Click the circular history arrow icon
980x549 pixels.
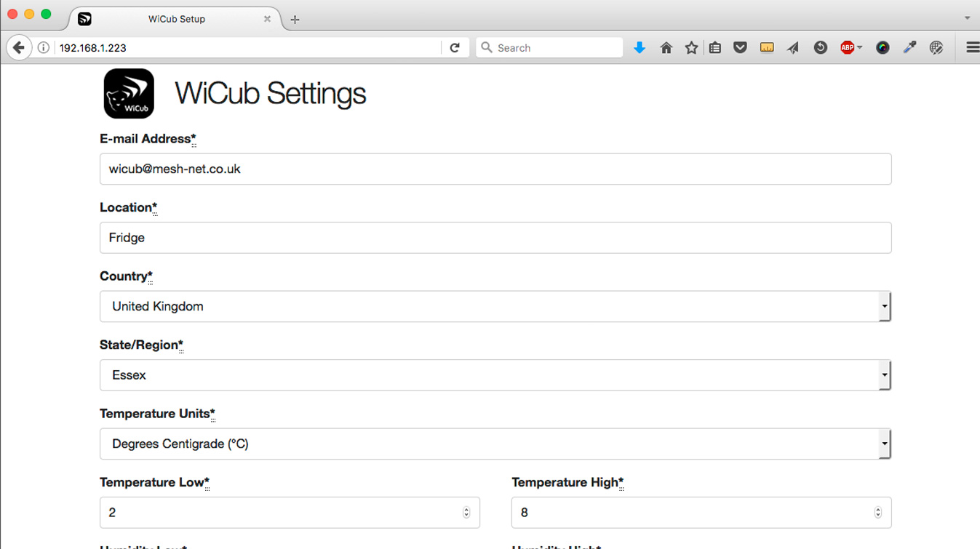click(x=820, y=48)
